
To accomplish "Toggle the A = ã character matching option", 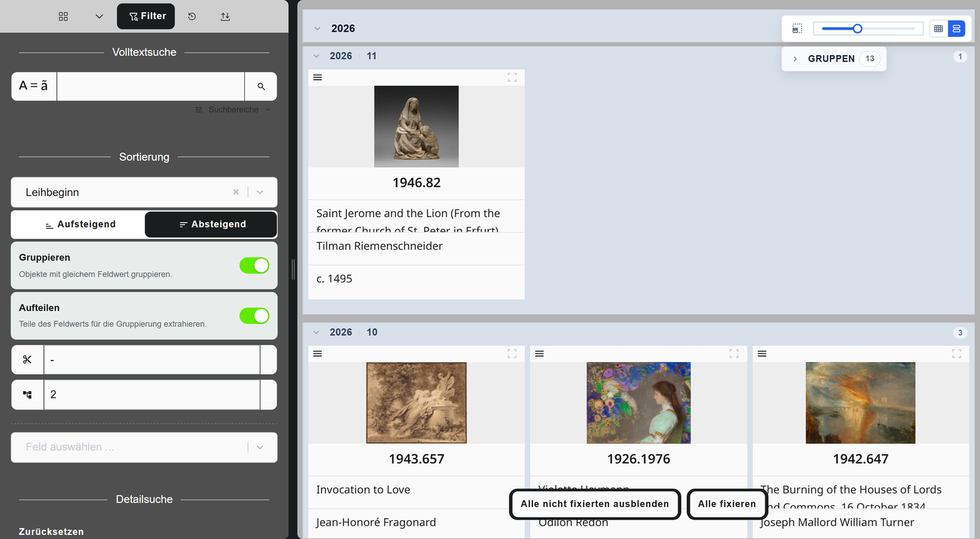I will [34, 86].
